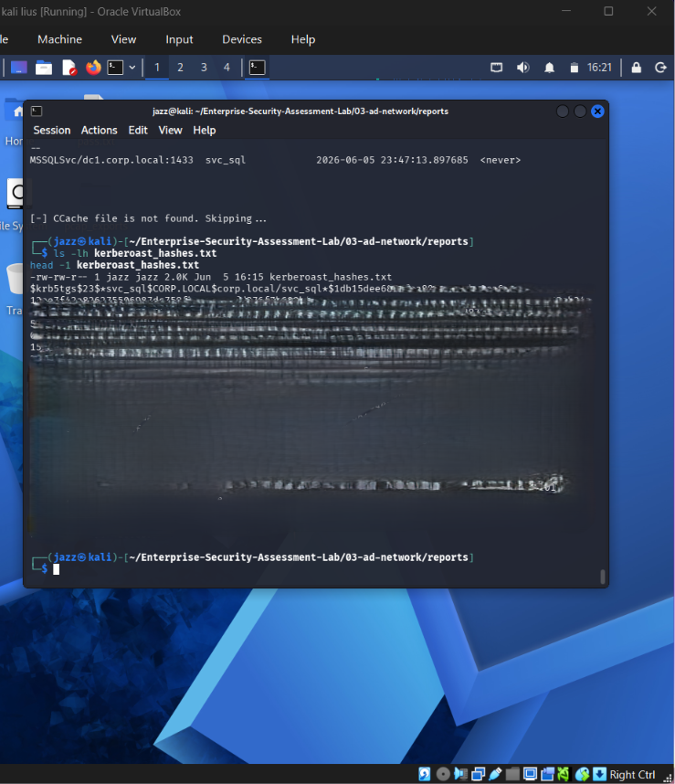
Task: Open the VirtualBox View menu
Action: 123,39
